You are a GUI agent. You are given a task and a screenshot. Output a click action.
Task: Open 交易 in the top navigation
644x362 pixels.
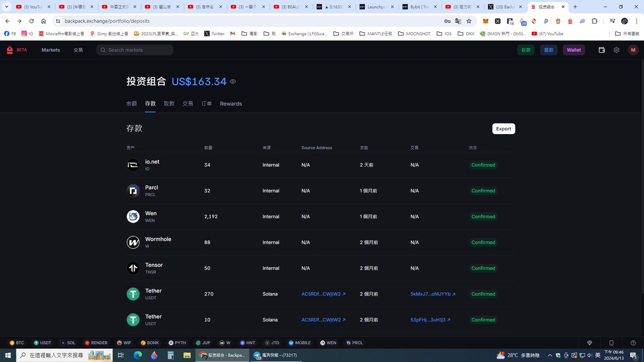point(78,50)
